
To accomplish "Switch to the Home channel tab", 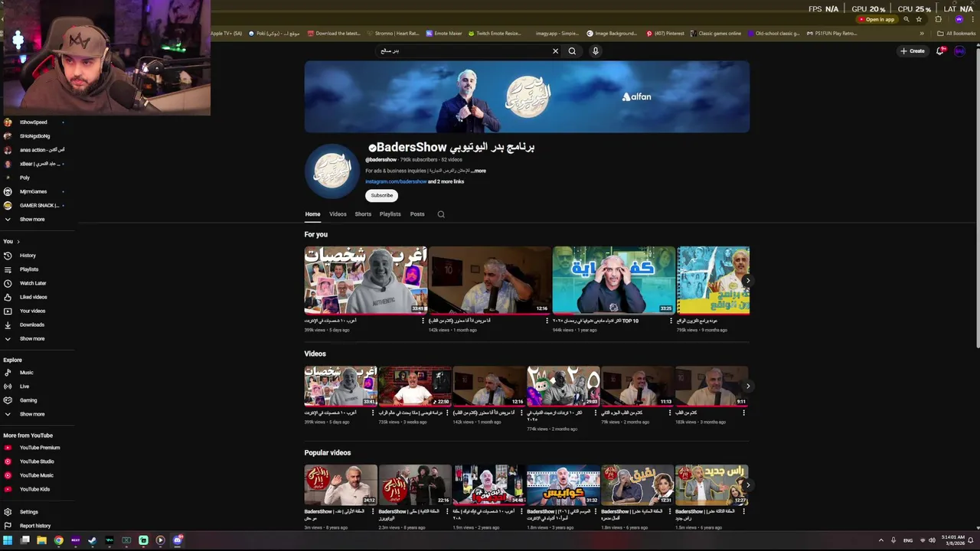I will (x=312, y=214).
